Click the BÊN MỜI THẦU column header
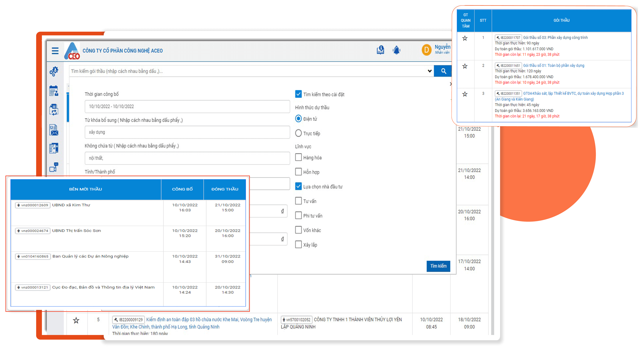 pos(86,189)
